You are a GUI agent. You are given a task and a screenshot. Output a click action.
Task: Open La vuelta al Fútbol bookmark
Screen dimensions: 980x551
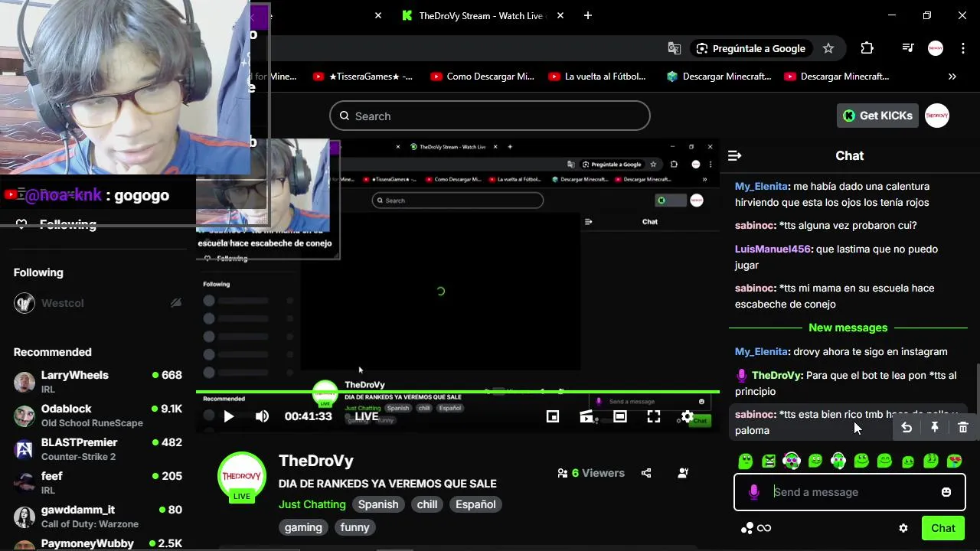pos(597,77)
